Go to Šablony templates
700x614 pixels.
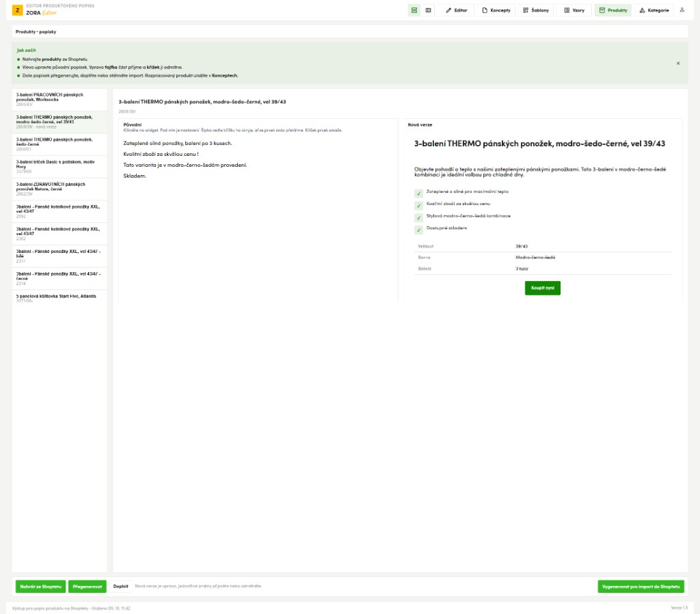click(536, 10)
